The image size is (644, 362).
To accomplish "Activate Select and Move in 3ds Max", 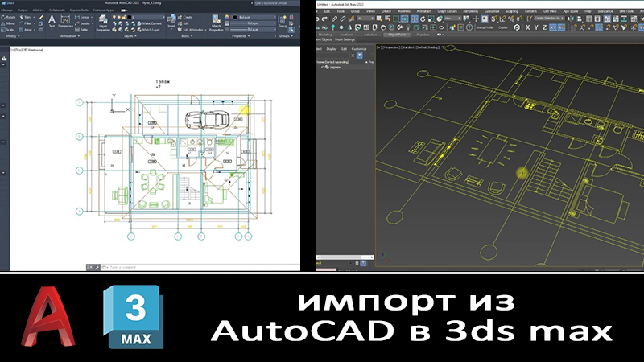I will pyautogui.click(x=415, y=19).
